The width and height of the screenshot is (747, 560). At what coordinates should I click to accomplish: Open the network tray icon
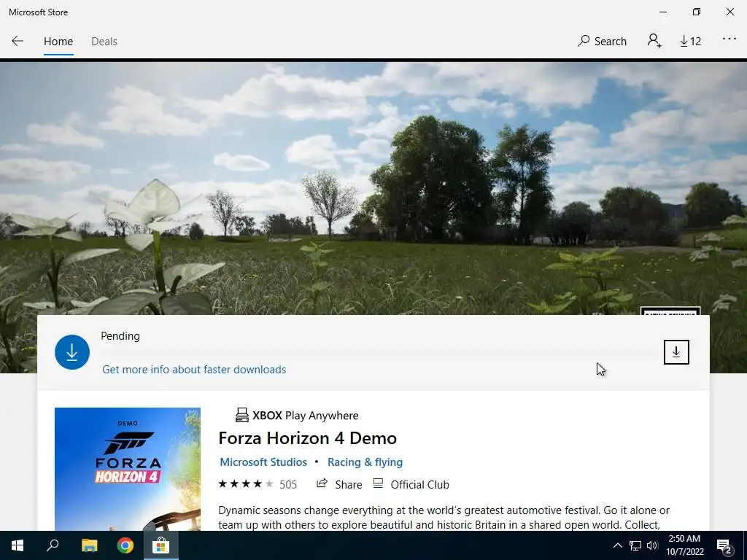[x=635, y=545]
